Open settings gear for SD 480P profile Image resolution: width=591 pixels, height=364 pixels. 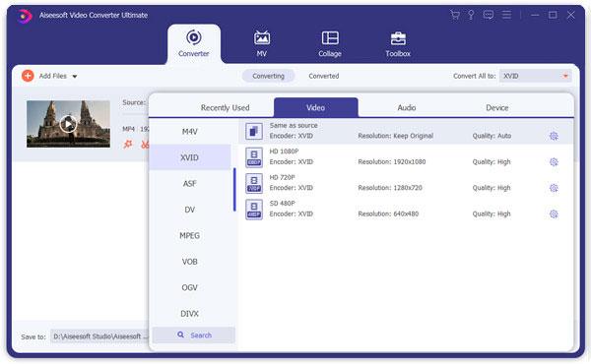click(x=554, y=213)
